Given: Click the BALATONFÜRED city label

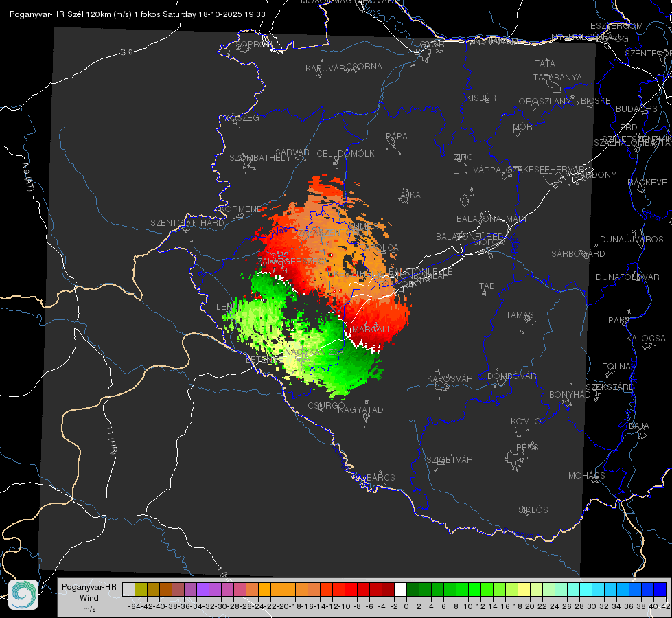Looking at the screenshot, I should [470, 236].
